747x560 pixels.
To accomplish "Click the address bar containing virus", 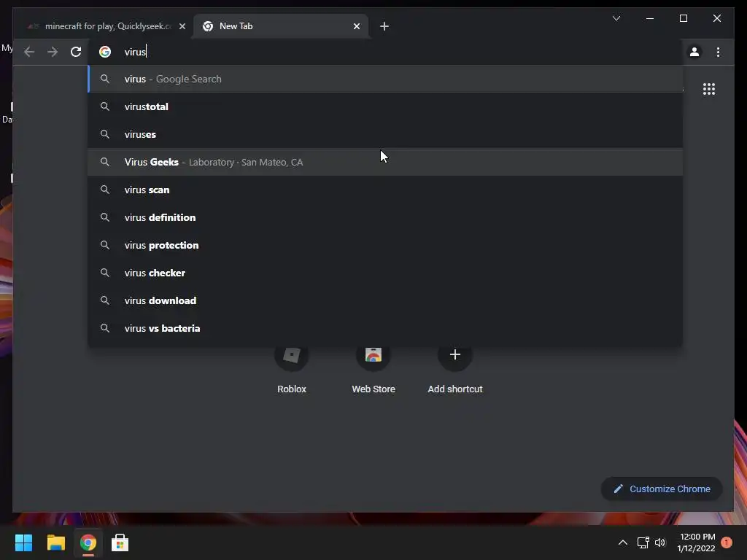I will [x=385, y=52].
